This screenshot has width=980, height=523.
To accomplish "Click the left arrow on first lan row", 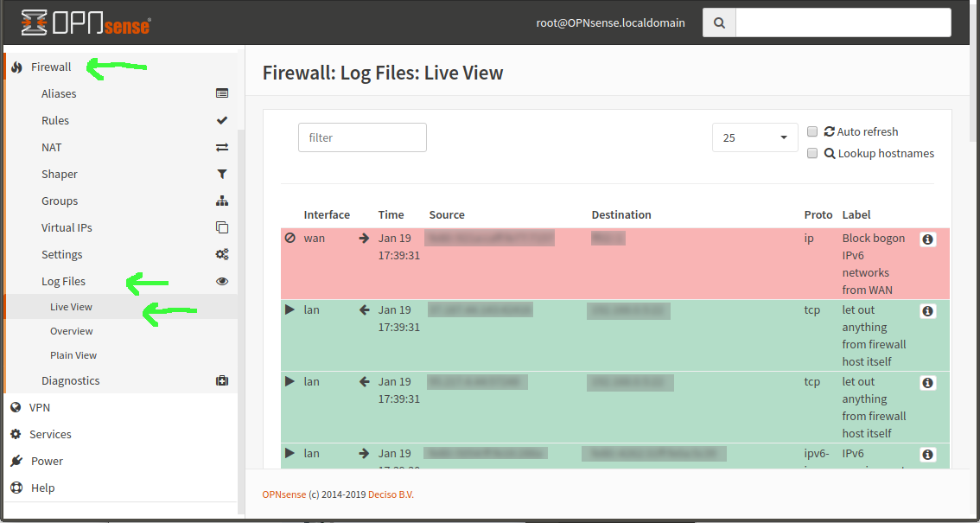I will (365, 309).
